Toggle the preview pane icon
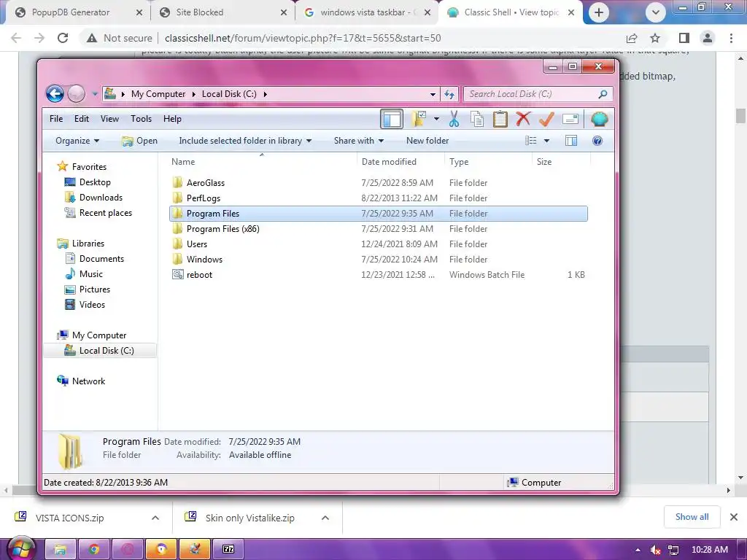This screenshot has height=560, width=747. 571,141
